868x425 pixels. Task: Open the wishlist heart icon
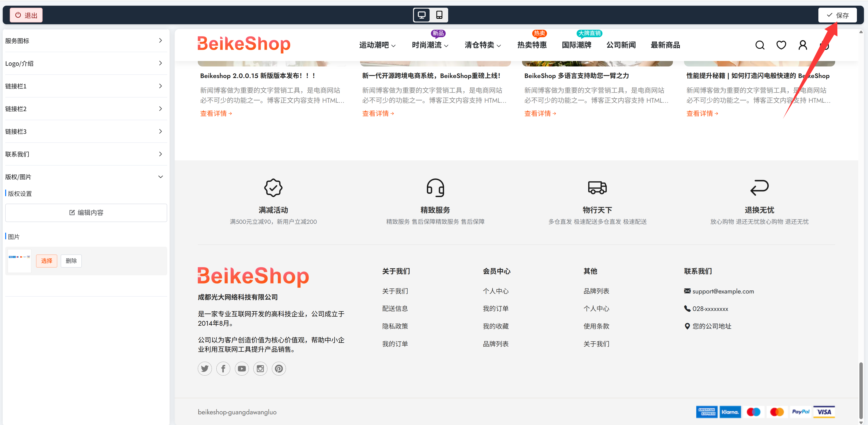pos(781,45)
